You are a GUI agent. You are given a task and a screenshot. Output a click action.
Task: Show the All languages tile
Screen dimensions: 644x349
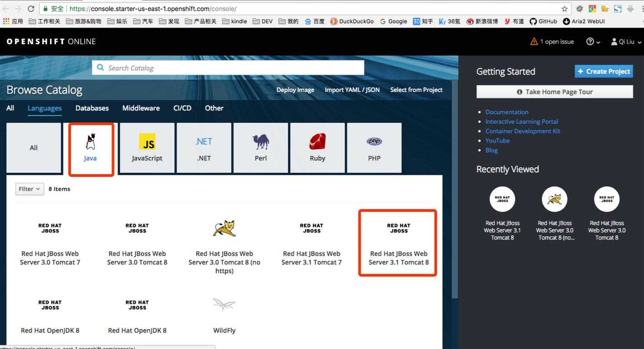[34, 148]
